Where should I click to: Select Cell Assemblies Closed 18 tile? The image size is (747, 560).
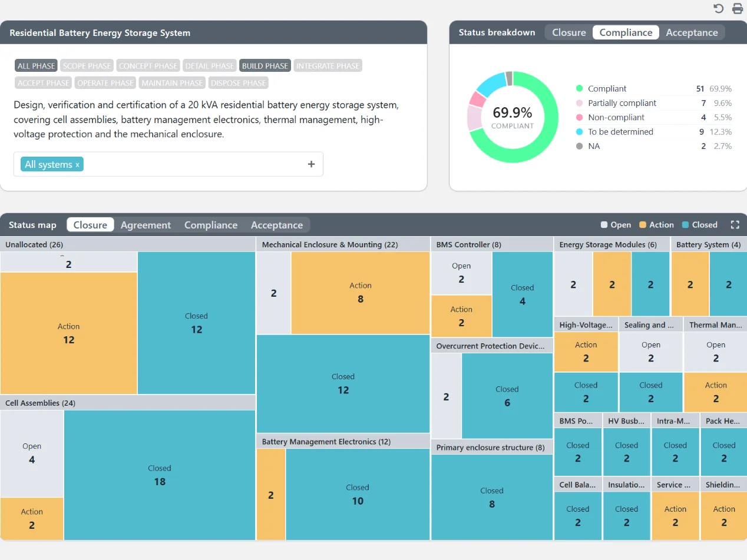(x=160, y=475)
